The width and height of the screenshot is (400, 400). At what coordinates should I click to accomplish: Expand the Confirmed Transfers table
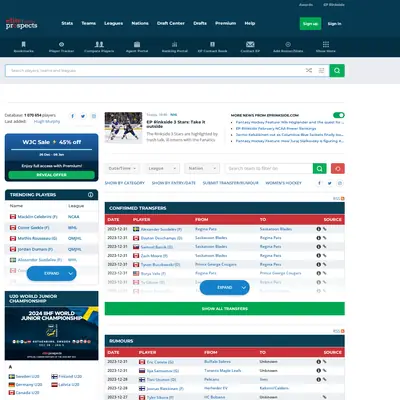(x=225, y=287)
